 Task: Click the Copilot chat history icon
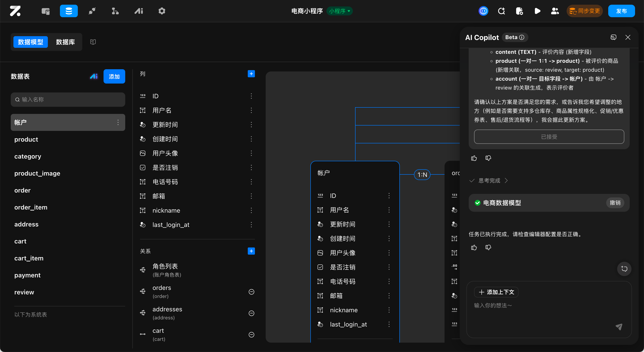pos(613,37)
